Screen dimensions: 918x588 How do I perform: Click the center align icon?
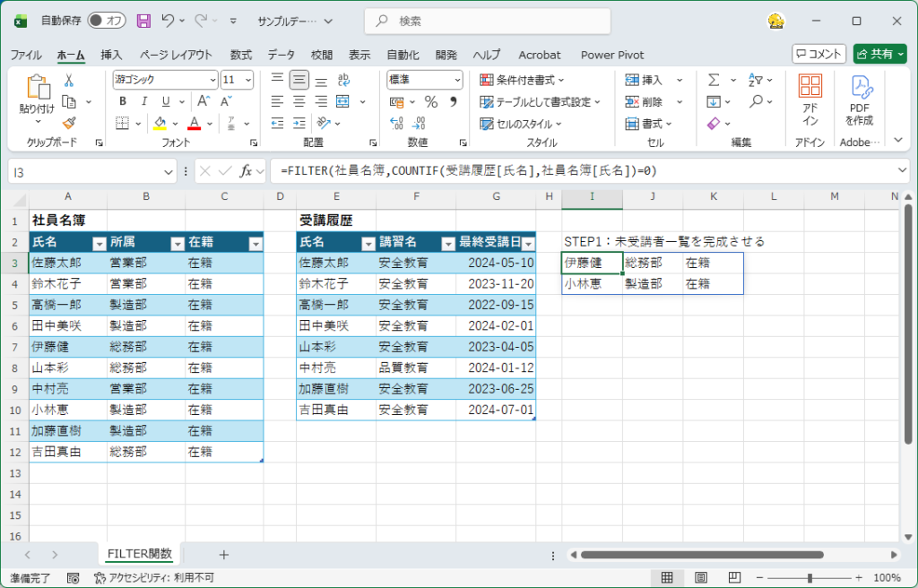coord(299,101)
